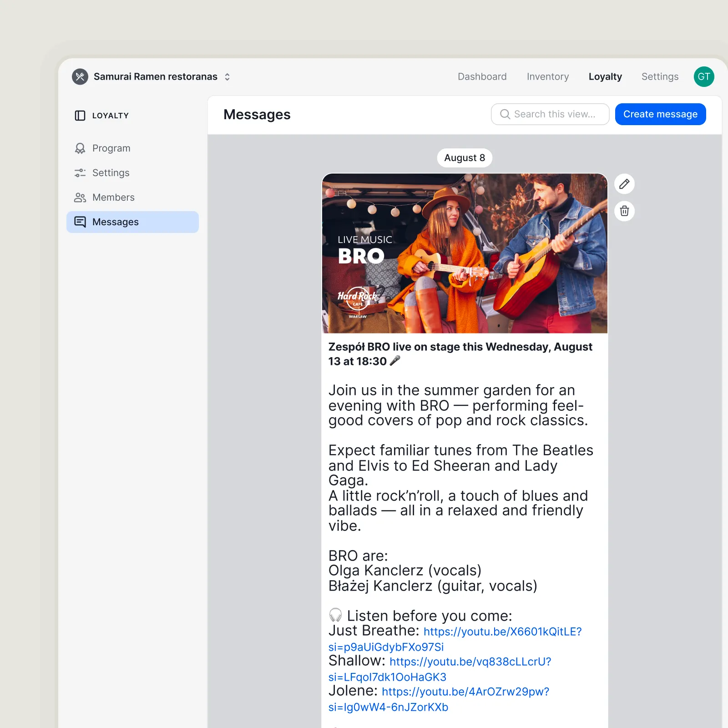
Task: Open Program in the sidebar
Action: point(132,148)
